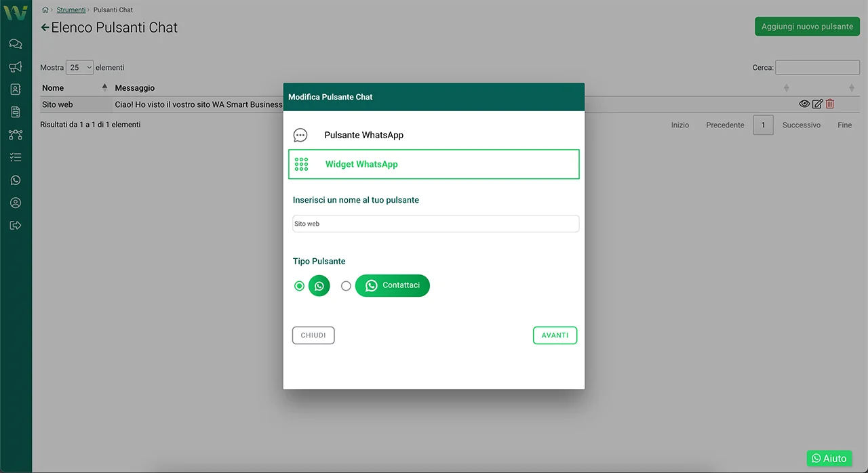Open the chats icon in sidebar
The width and height of the screenshot is (868, 473).
pos(16,44)
